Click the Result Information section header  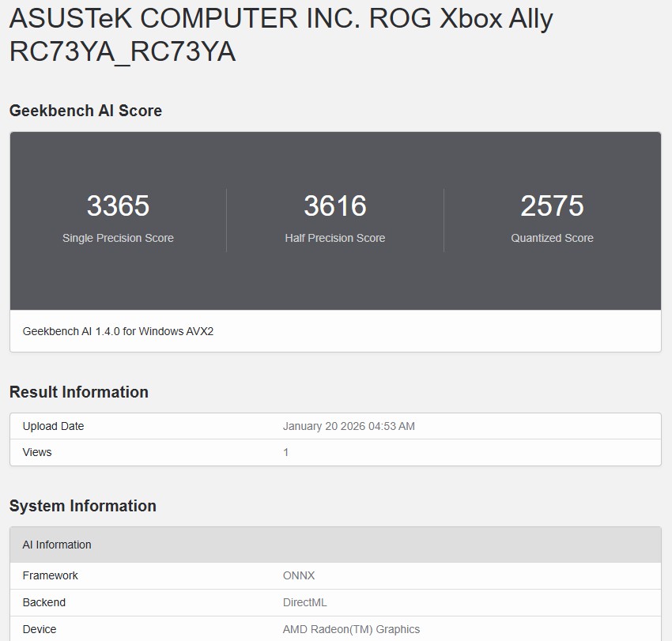[78, 392]
